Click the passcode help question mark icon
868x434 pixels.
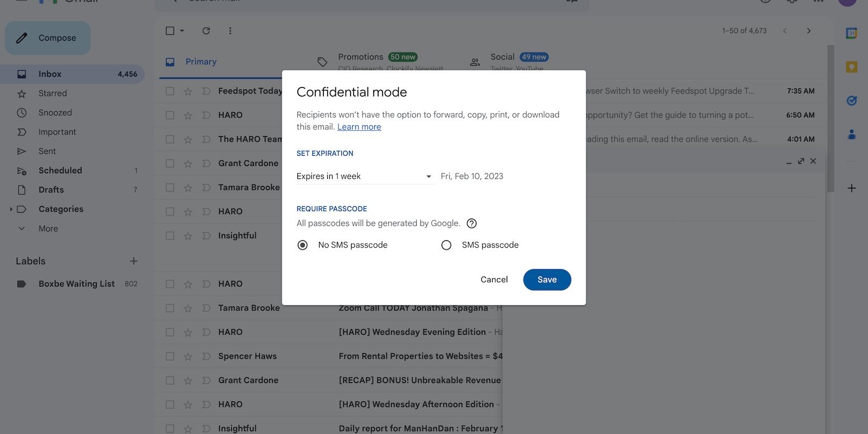472,224
